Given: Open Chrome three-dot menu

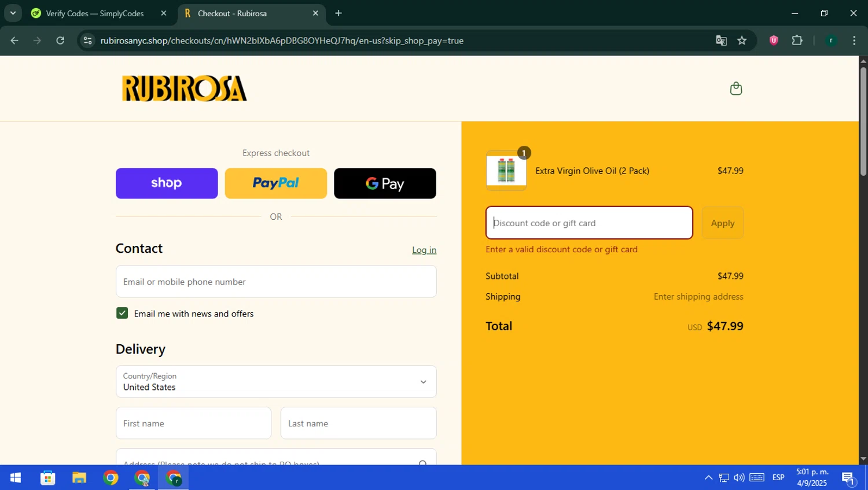Looking at the screenshot, I should [854, 40].
